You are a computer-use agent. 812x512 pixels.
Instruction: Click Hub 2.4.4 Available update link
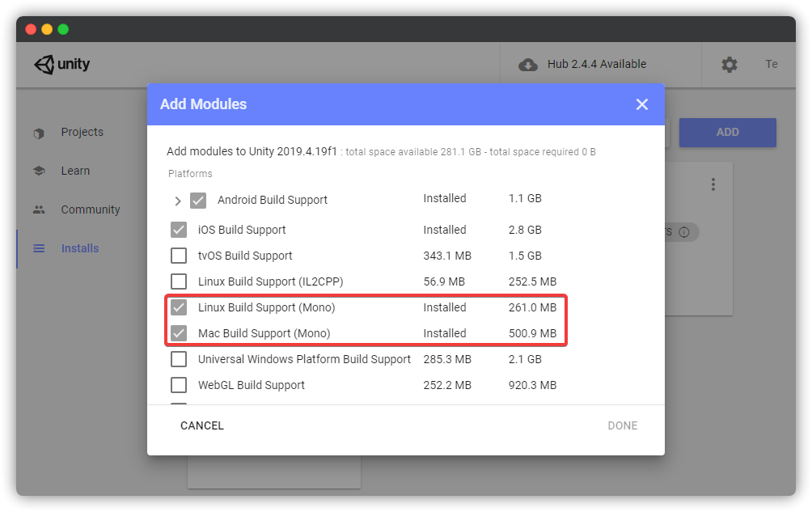point(597,64)
